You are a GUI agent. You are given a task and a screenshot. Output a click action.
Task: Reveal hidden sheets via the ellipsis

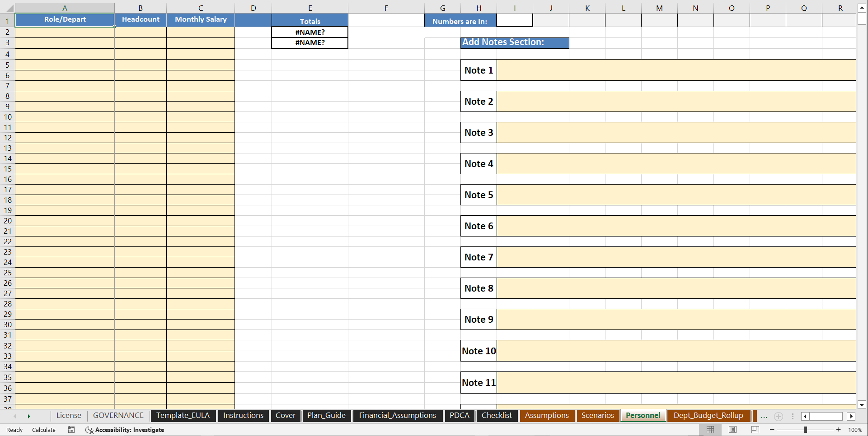764,417
